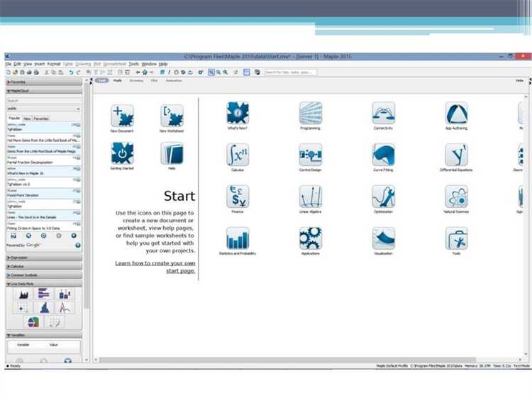Open the Programming icon
The width and height of the screenshot is (532, 398).
(311, 114)
